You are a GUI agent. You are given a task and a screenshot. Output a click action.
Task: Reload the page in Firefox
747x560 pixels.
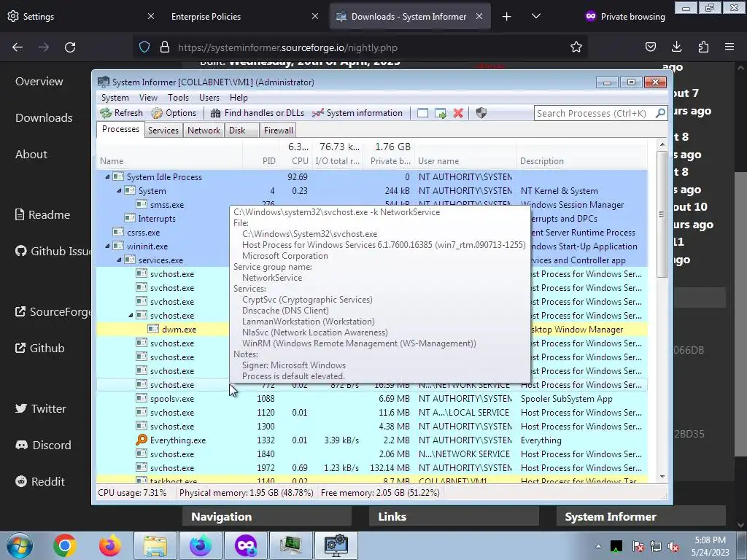point(70,47)
